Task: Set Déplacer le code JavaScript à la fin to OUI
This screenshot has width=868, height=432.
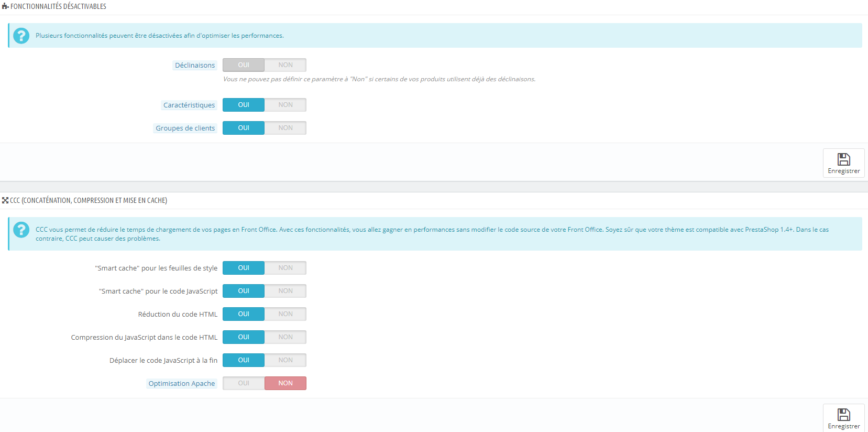Action: tap(244, 360)
